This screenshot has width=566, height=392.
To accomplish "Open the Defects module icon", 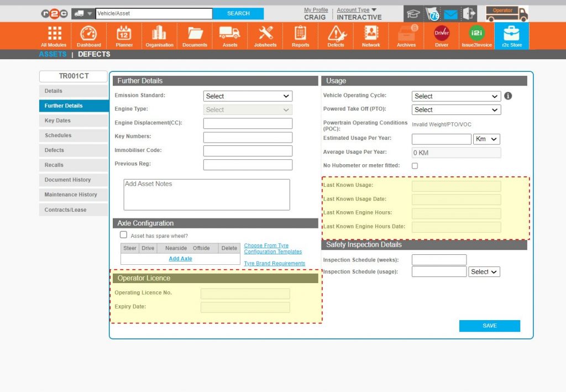I will pos(336,34).
